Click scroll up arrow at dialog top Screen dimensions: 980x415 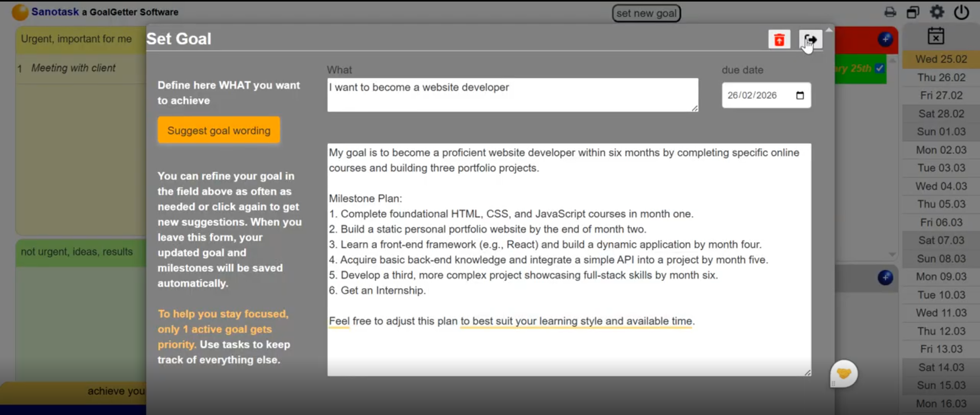click(x=829, y=30)
